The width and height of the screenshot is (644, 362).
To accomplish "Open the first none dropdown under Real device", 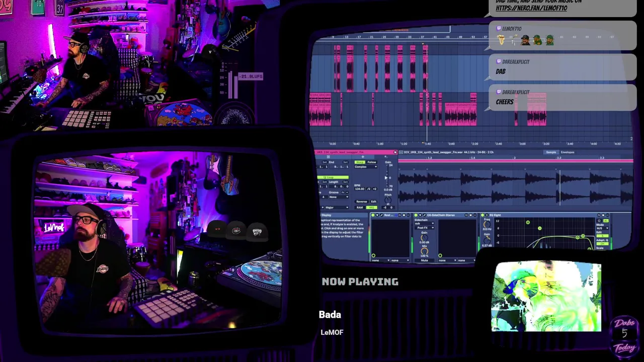I will click(x=381, y=260).
